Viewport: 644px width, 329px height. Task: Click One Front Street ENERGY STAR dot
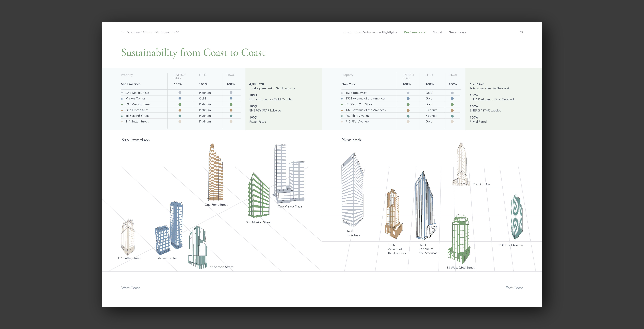(x=180, y=110)
